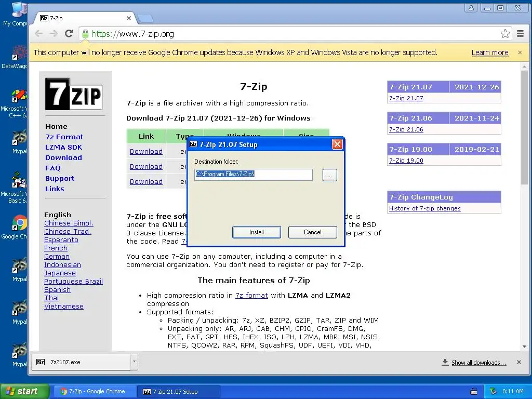Click the address bar URL
Viewport: 532px width, 399px height.
coord(132,34)
